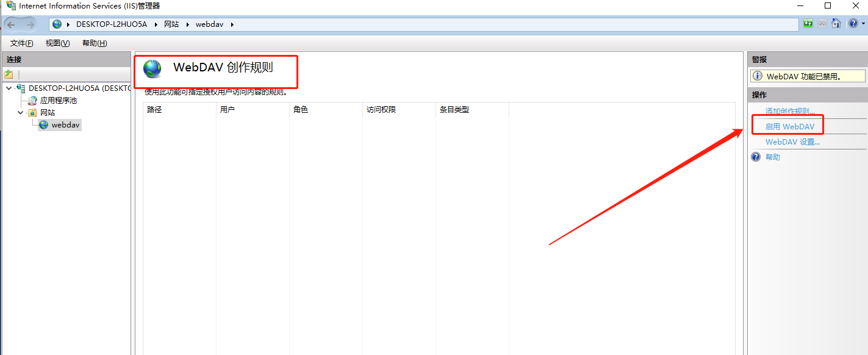Image resolution: width=868 pixels, height=355 pixels.
Task: Click the 帮助 link in 操作 pane
Action: click(773, 157)
